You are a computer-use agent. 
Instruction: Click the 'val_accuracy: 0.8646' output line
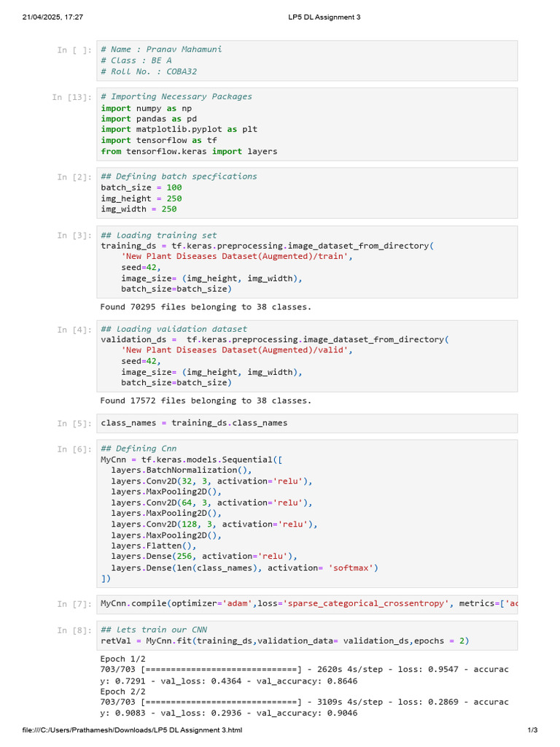[x=228, y=681]
